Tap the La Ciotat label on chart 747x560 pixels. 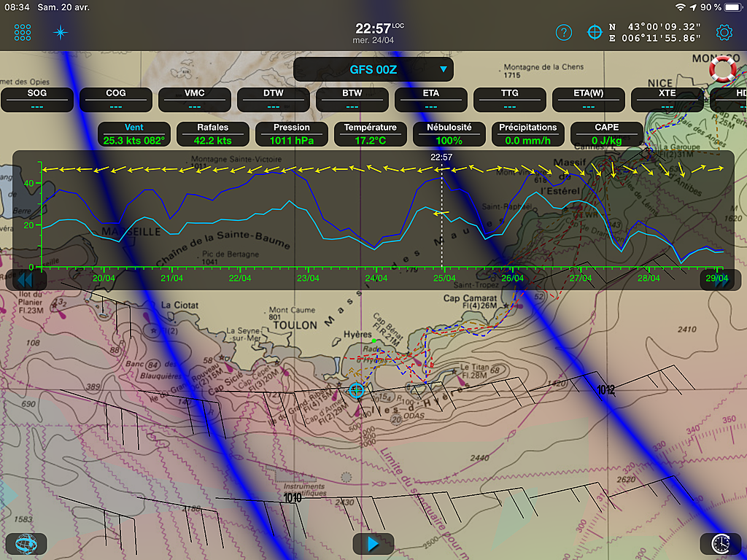[179, 305]
